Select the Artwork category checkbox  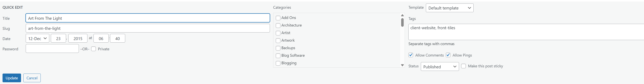tap(278, 40)
